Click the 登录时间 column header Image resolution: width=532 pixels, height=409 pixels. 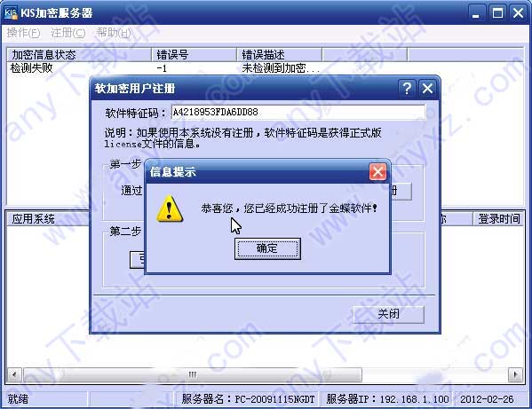(498, 219)
